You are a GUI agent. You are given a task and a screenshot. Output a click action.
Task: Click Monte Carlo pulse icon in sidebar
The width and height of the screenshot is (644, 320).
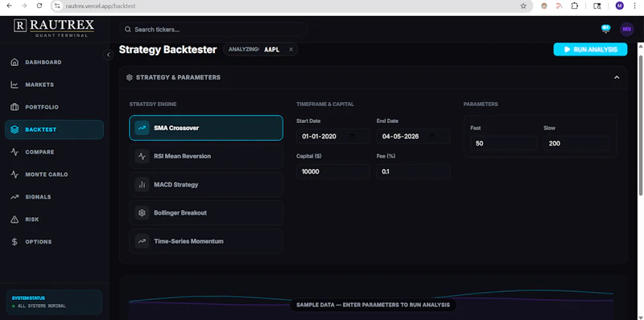point(14,174)
